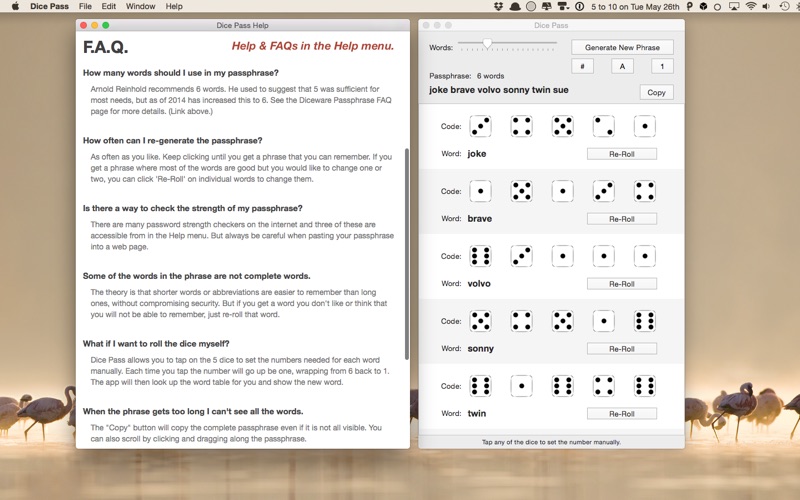Click the F.A.Q. heading
Screen dimensions: 800x500
click(x=106, y=47)
